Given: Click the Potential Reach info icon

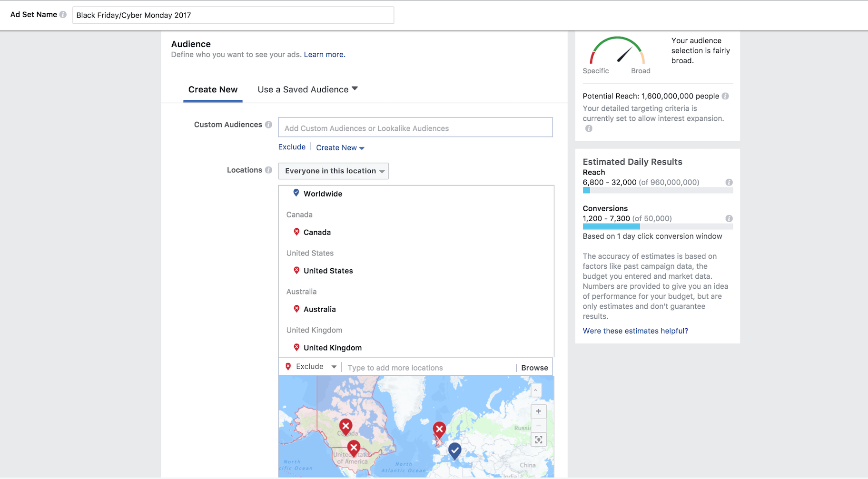Looking at the screenshot, I should coord(725,96).
